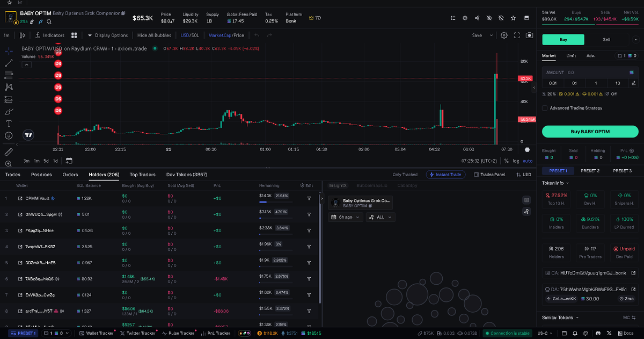Viewport: 644px width, 339px height.
Task: Open the window panel icon in header
Action: click(x=526, y=18)
